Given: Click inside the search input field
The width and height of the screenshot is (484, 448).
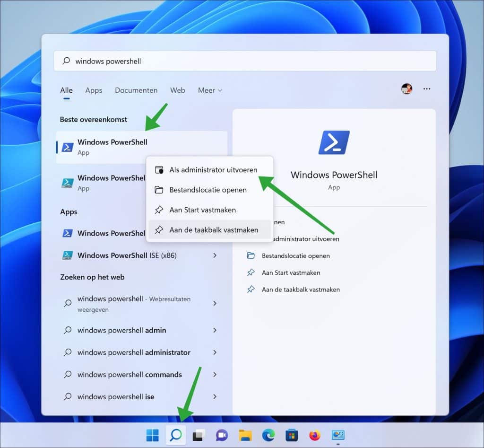Looking at the screenshot, I should [142, 61].
